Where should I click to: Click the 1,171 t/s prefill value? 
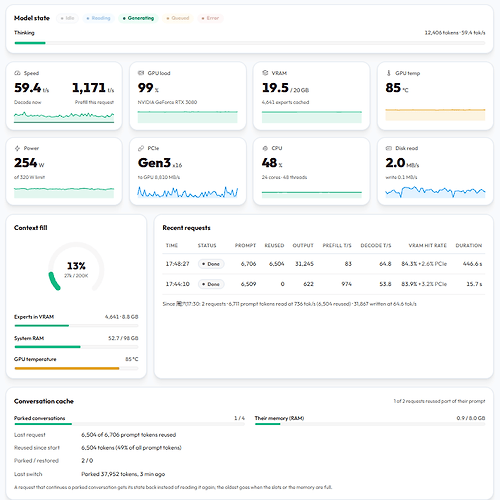point(93,88)
